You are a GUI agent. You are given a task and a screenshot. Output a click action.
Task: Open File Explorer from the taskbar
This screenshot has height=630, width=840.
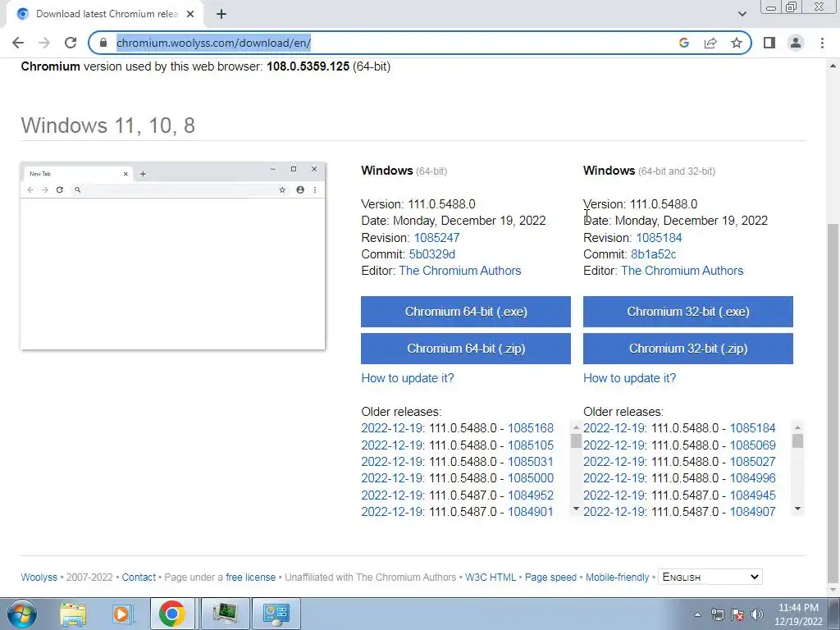click(73, 614)
